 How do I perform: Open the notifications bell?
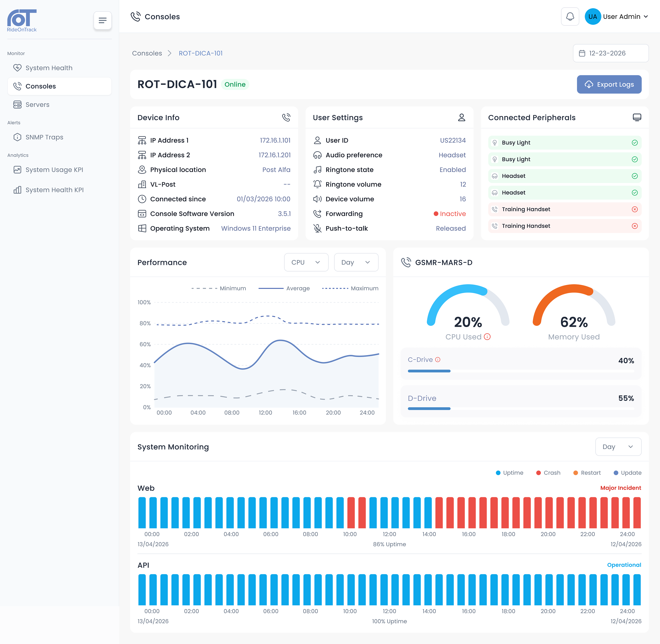pyautogui.click(x=570, y=17)
